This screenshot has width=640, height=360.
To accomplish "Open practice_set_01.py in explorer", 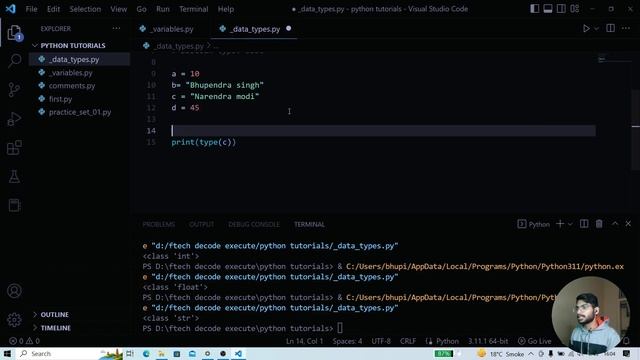I will pyautogui.click(x=80, y=112).
